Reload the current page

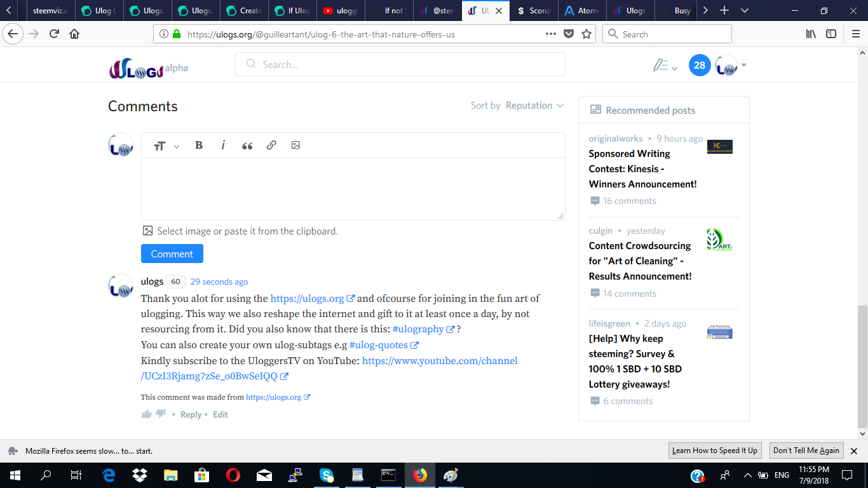point(54,34)
